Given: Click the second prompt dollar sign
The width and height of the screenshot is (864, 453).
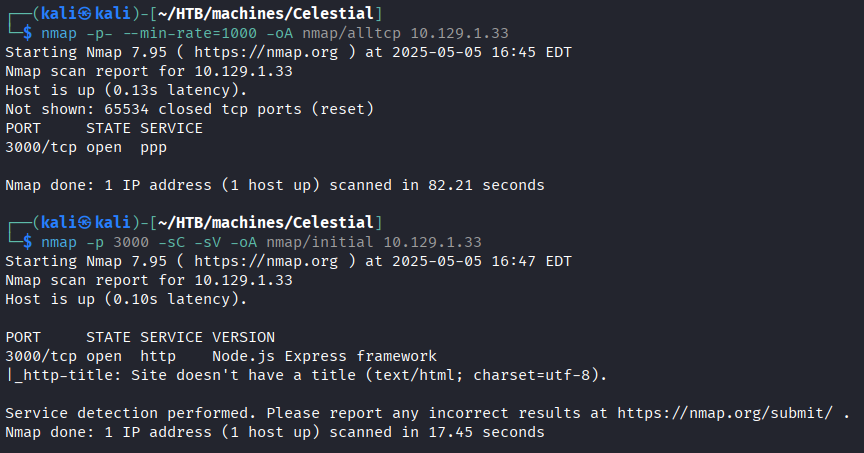Looking at the screenshot, I should click(x=28, y=242).
